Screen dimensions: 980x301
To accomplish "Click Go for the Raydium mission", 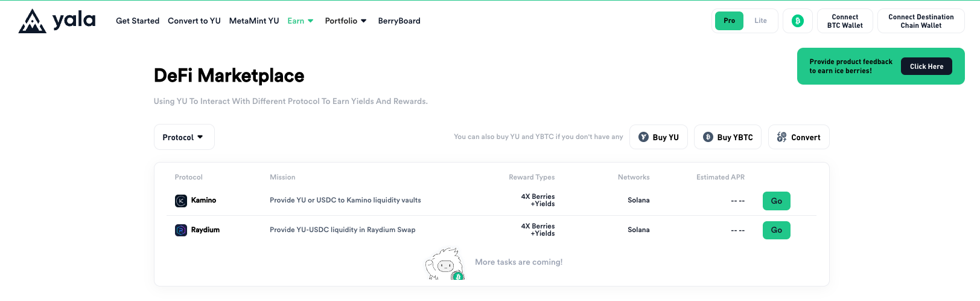I will [777, 230].
